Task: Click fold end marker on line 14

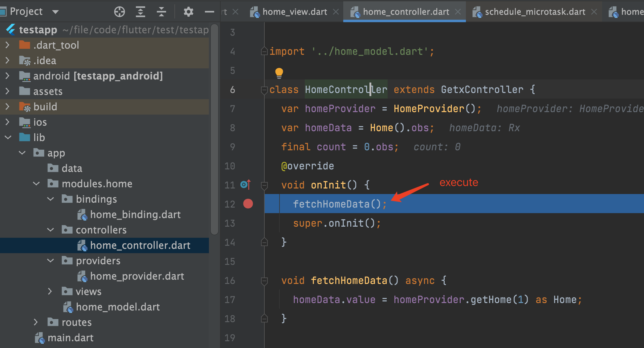Action: tap(264, 242)
